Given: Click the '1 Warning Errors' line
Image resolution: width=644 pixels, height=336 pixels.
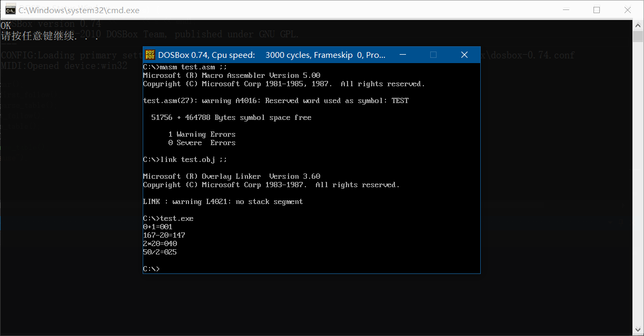Looking at the screenshot, I should coord(202,134).
